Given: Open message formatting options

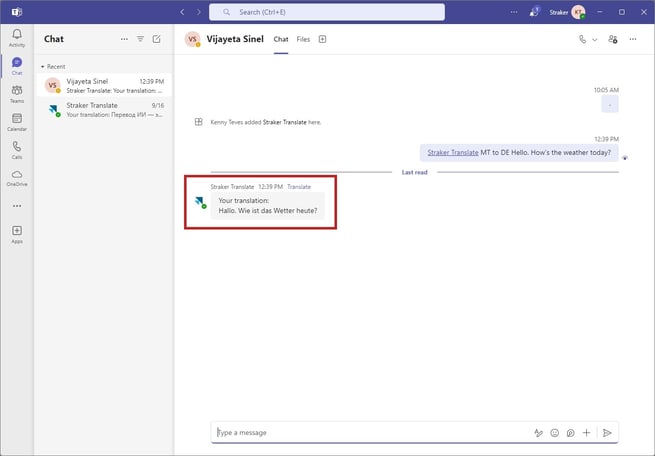Looking at the screenshot, I should coord(538,433).
